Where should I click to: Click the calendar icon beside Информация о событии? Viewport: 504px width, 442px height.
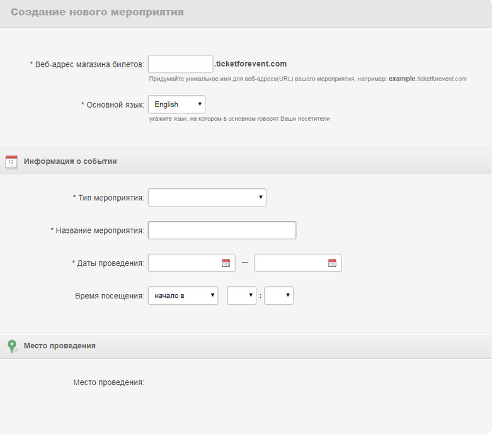[x=11, y=161]
